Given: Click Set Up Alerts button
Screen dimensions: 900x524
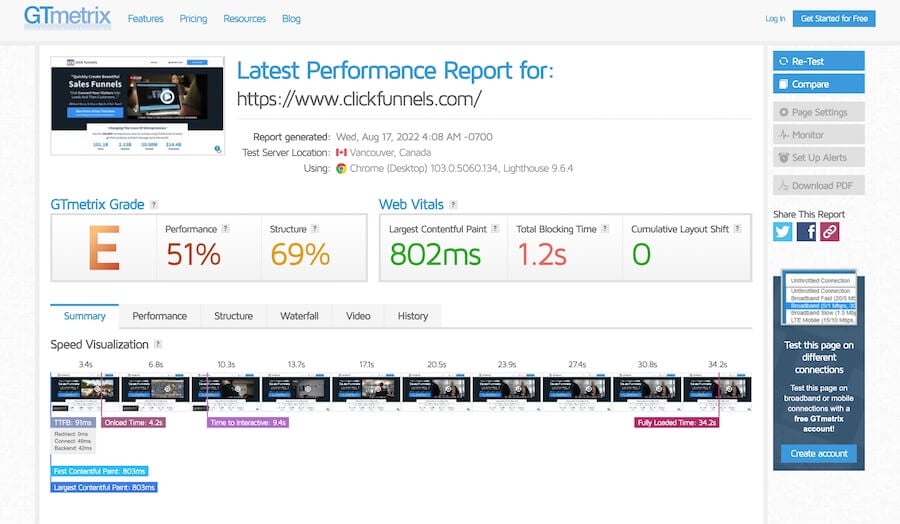Looking at the screenshot, I should pos(818,157).
